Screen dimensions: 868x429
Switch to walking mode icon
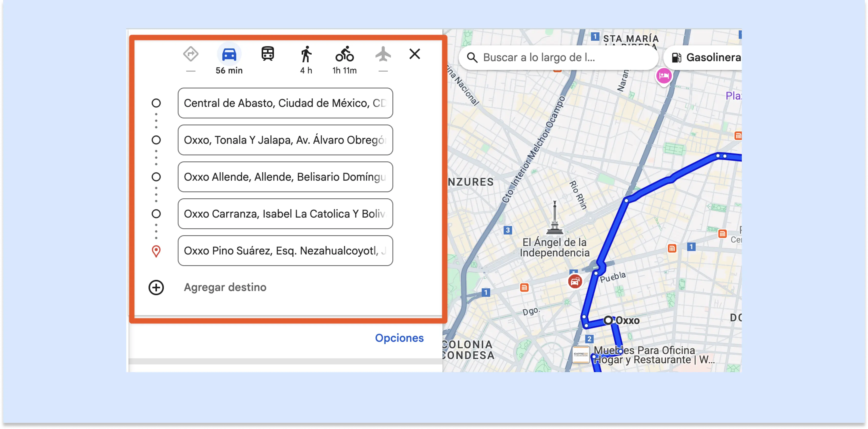point(306,54)
